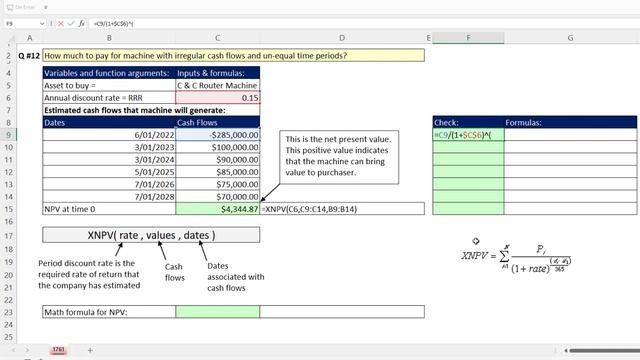
Task: Click the $90,000.00 cash flow cell
Action: [x=218, y=160]
